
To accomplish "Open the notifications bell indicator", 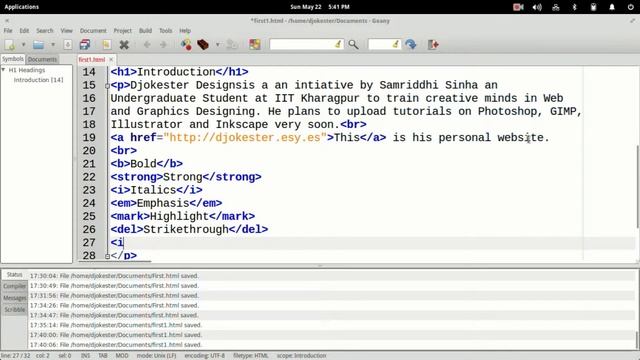I will pyautogui.click(x=612, y=7).
